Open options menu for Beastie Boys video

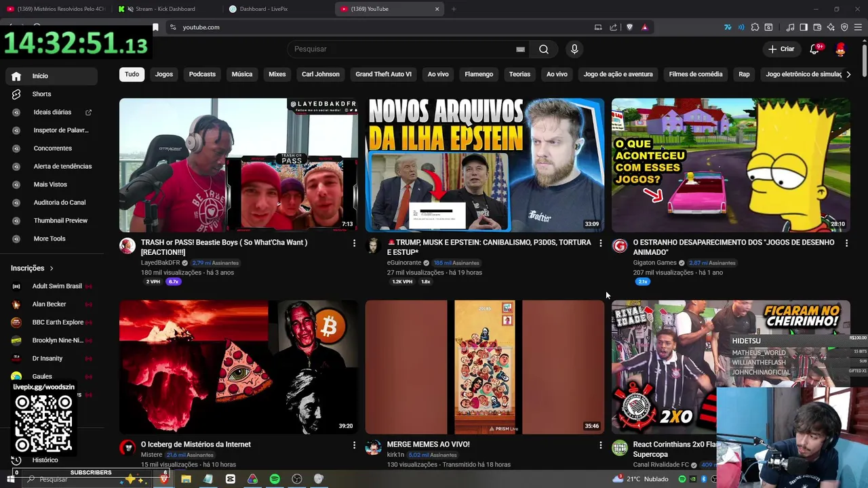coord(354,243)
